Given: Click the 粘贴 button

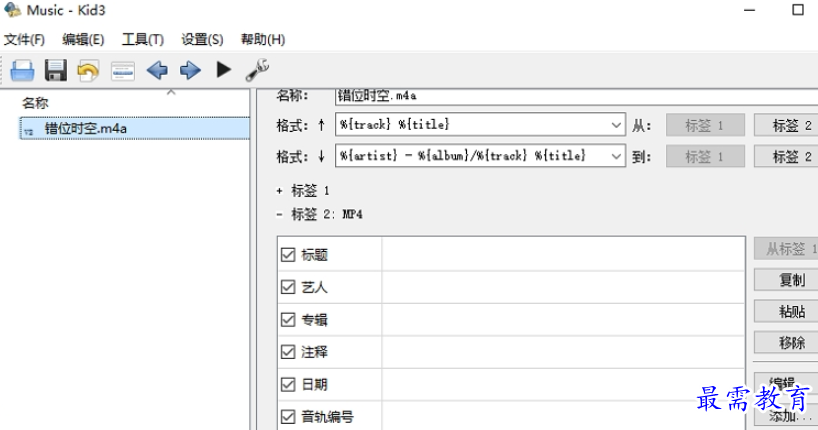Looking at the screenshot, I should [x=786, y=312].
